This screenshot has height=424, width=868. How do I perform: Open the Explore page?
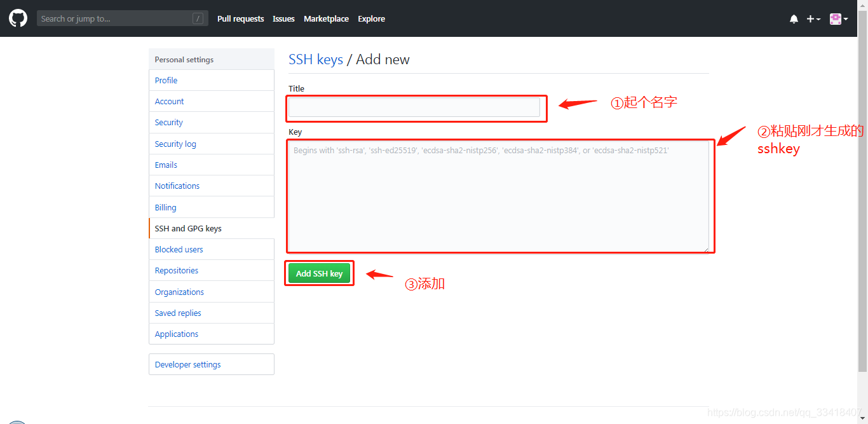(x=371, y=18)
